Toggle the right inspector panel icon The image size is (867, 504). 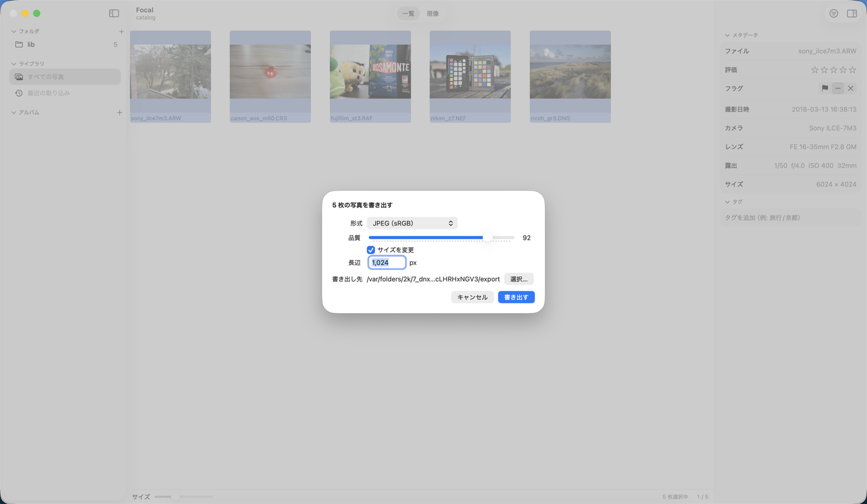tap(852, 13)
